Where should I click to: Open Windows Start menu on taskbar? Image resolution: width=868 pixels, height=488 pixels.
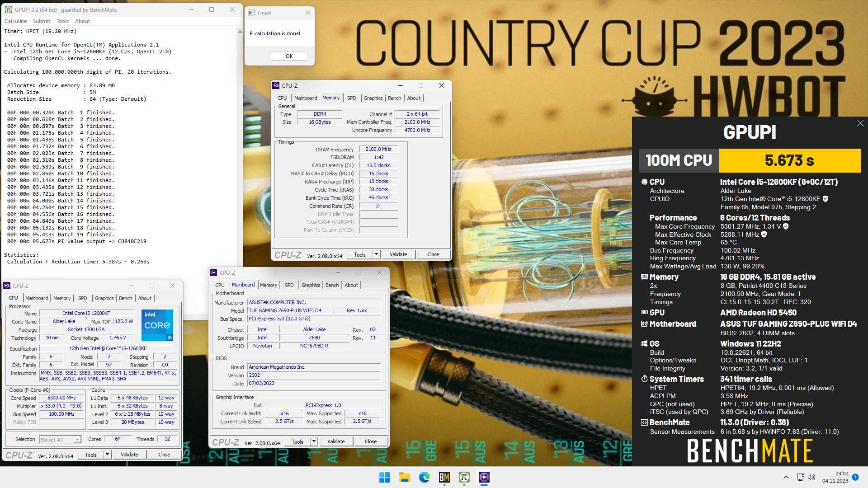[384, 477]
